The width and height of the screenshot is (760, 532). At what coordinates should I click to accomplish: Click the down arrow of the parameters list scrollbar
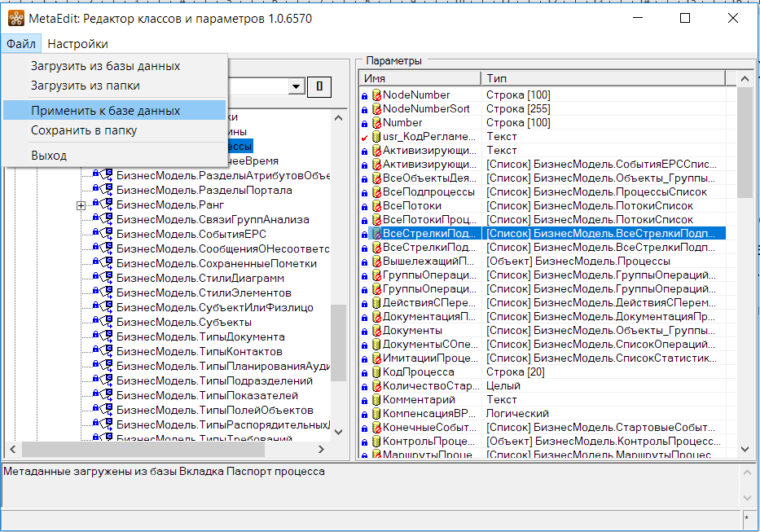[x=745, y=448]
